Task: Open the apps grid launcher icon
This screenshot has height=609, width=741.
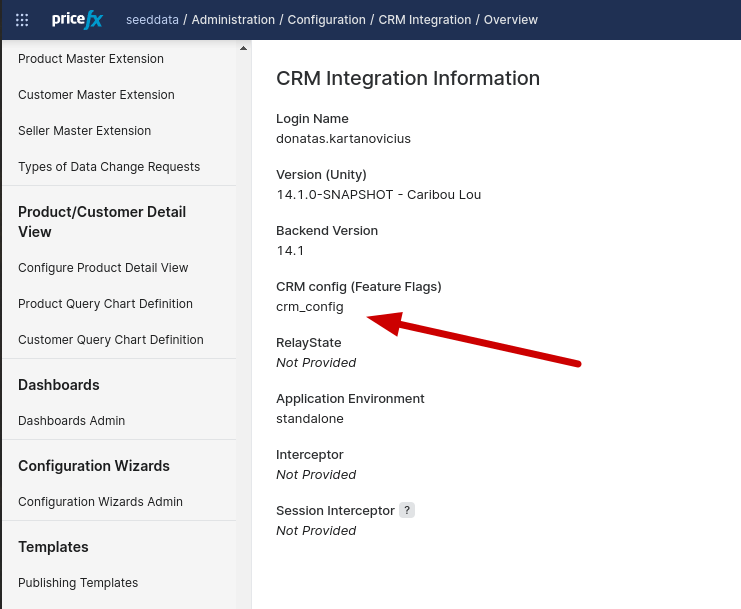Action: coord(22,20)
